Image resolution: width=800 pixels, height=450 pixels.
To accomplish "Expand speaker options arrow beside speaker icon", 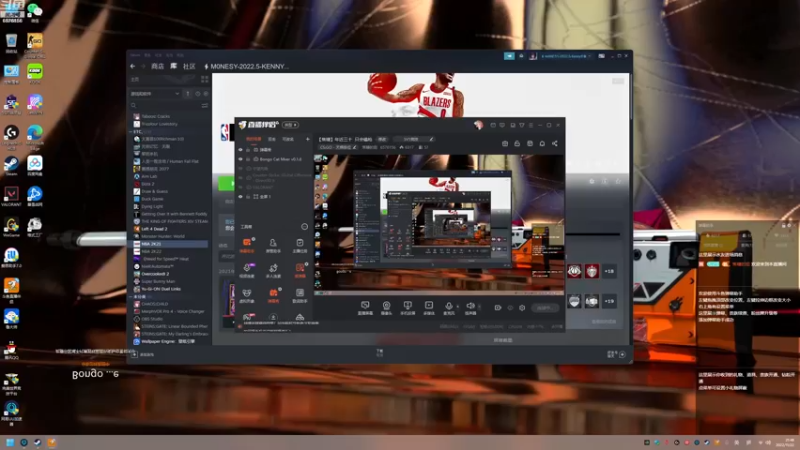I will [479, 307].
